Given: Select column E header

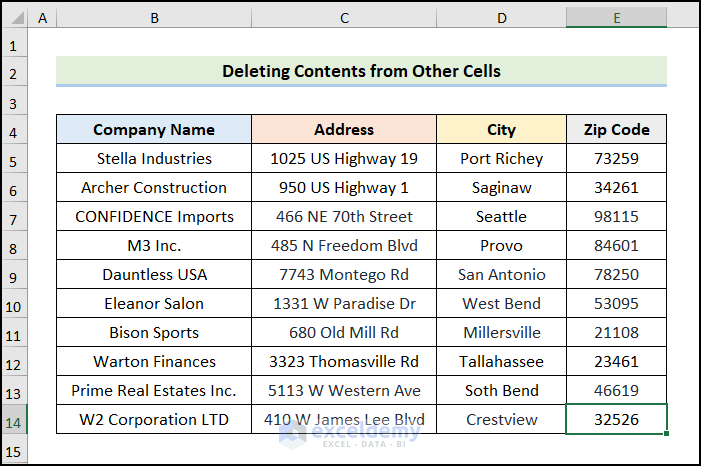Looking at the screenshot, I should point(616,18).
